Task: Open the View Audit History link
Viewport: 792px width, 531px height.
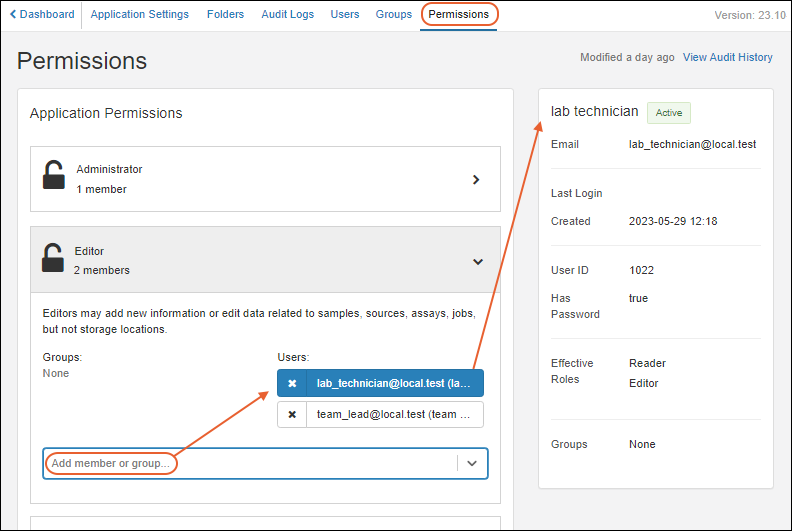Action: point(727,58)
